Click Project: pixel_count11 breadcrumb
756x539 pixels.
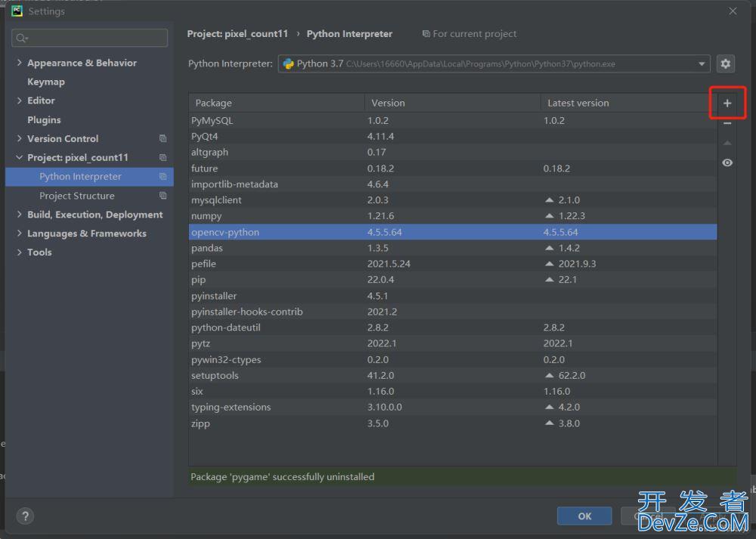coord(237,34)
